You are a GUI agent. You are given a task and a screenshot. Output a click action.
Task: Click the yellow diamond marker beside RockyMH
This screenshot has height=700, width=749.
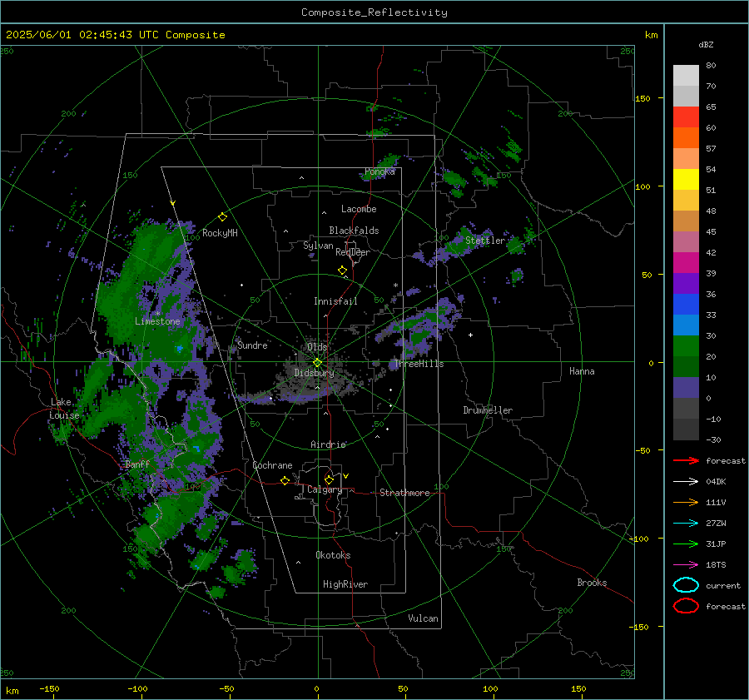pos(222,217)
